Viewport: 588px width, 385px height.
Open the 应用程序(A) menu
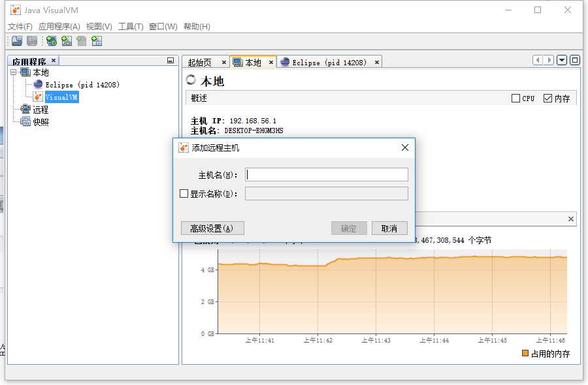tap(59, 27)
